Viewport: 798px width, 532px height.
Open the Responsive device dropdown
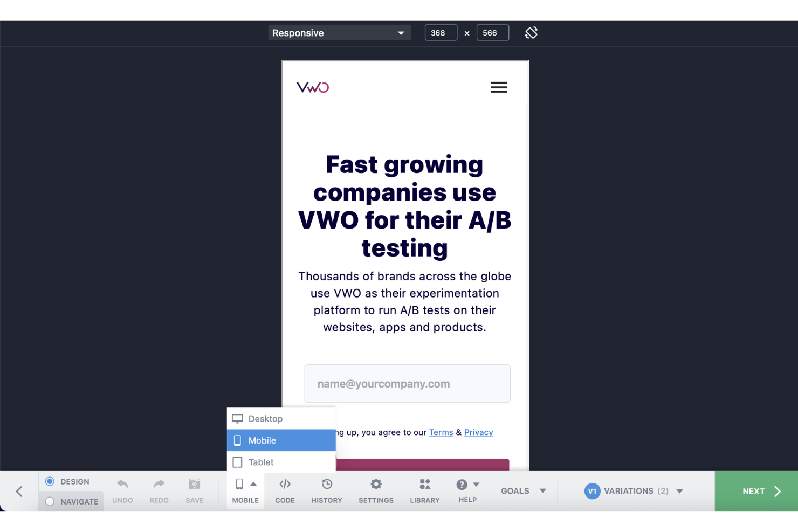point(340,33)
